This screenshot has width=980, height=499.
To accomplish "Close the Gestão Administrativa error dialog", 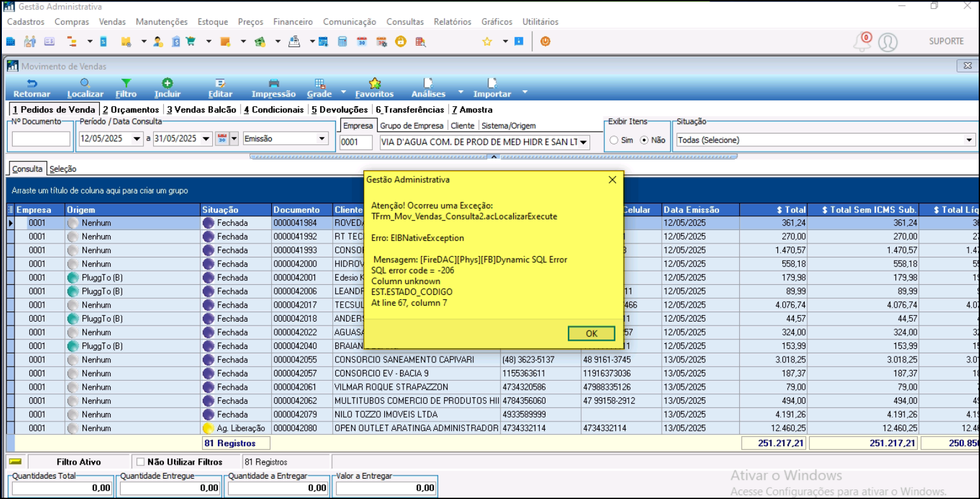I will click(x=612, y=180).
